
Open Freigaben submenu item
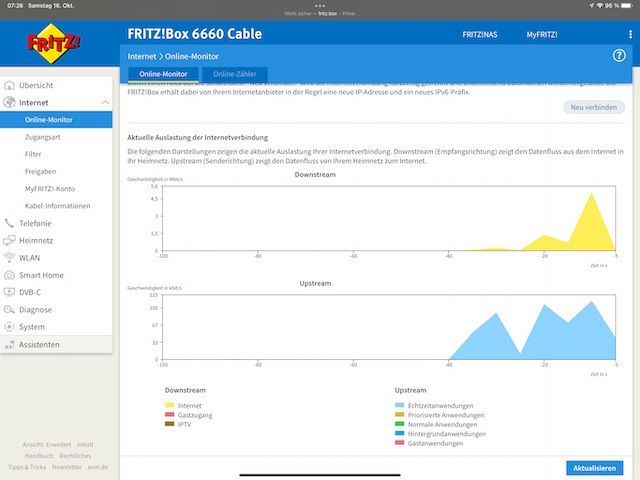click(x=40, y=171)
